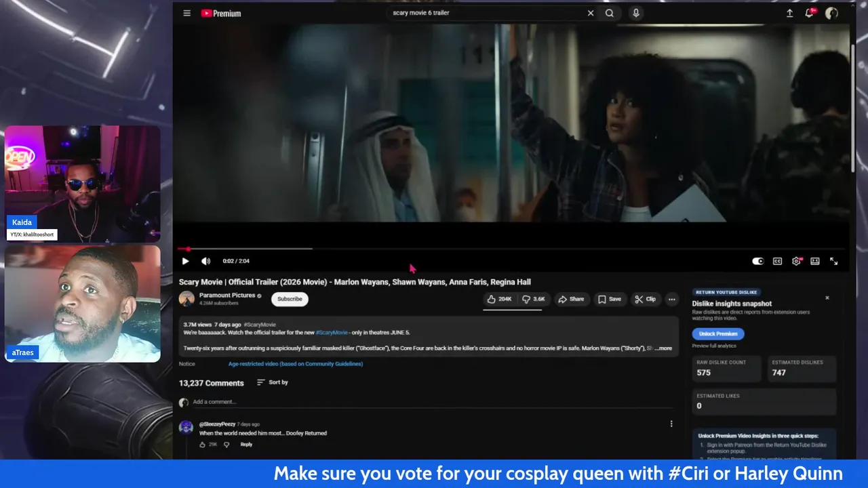This screenshot has height=488, width=868.
Task: Click Preview full analytics text
Action: click(714, 346)
